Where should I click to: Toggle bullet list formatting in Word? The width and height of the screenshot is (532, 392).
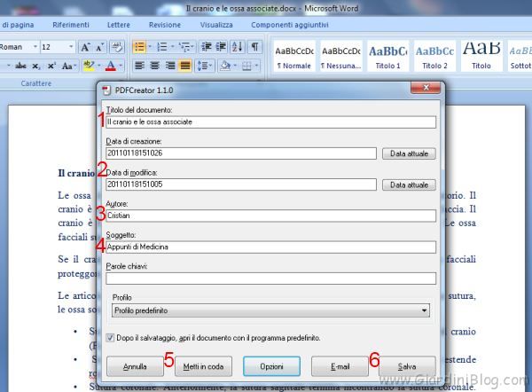pyautogui.click(x=139, y=47)
